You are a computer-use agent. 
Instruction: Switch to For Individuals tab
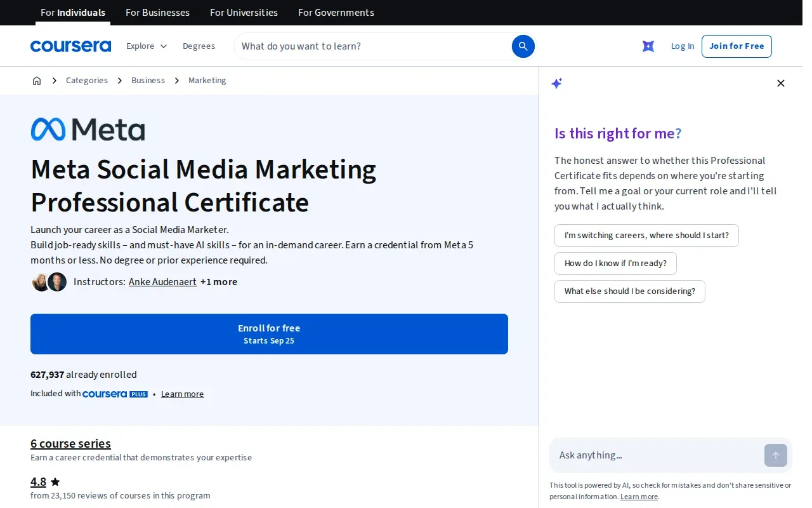(73, 13)
